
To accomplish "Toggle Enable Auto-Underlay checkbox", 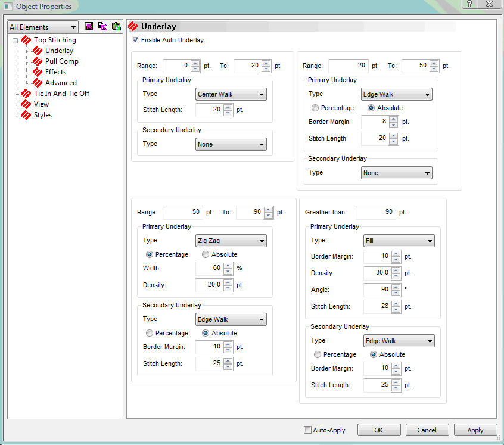I will pos(135,40).
